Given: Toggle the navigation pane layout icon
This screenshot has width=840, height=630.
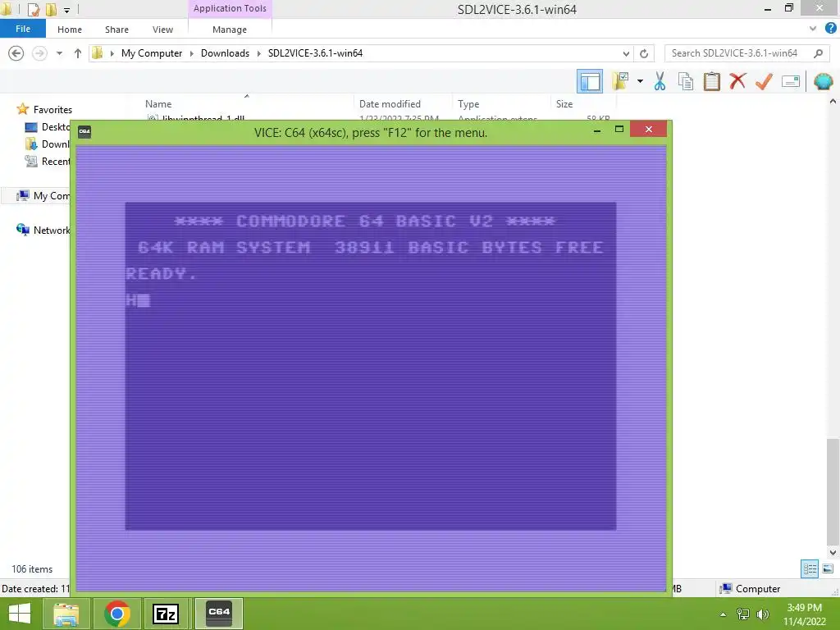Looking at the screenshot, I should (x=589, y=81).
